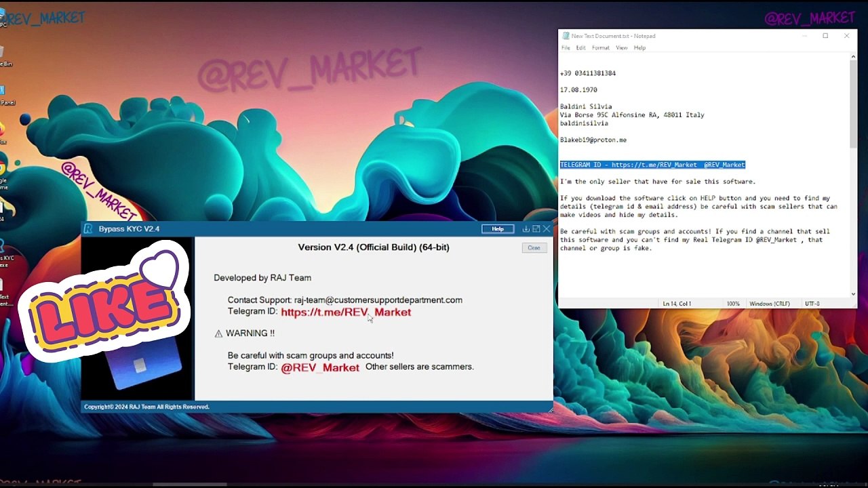Minimize the Notepad window

[804, 36]
